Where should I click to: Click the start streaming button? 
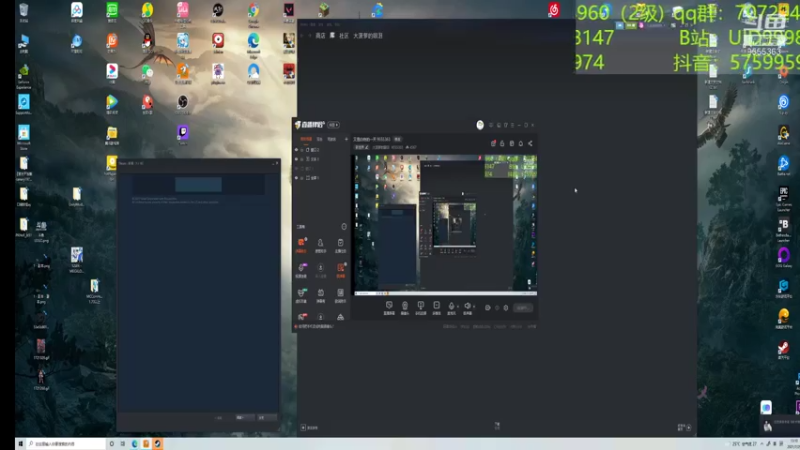pos(522,308)
